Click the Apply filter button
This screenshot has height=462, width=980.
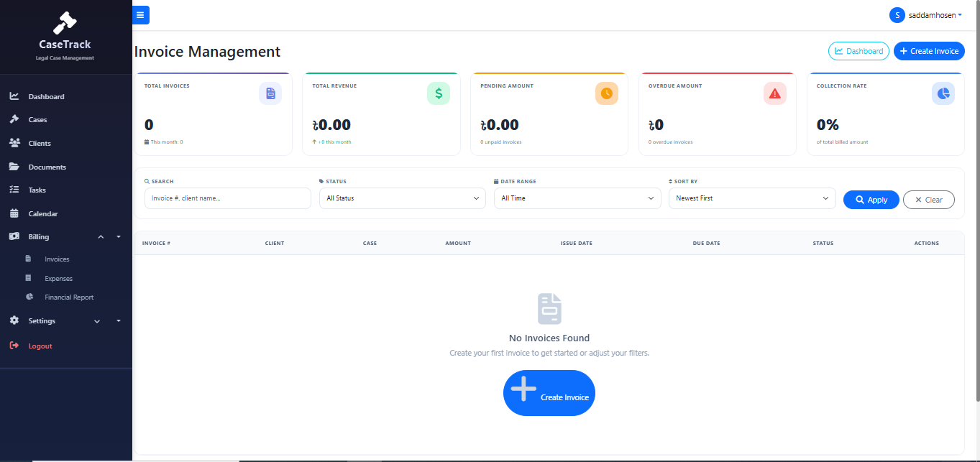871,200
